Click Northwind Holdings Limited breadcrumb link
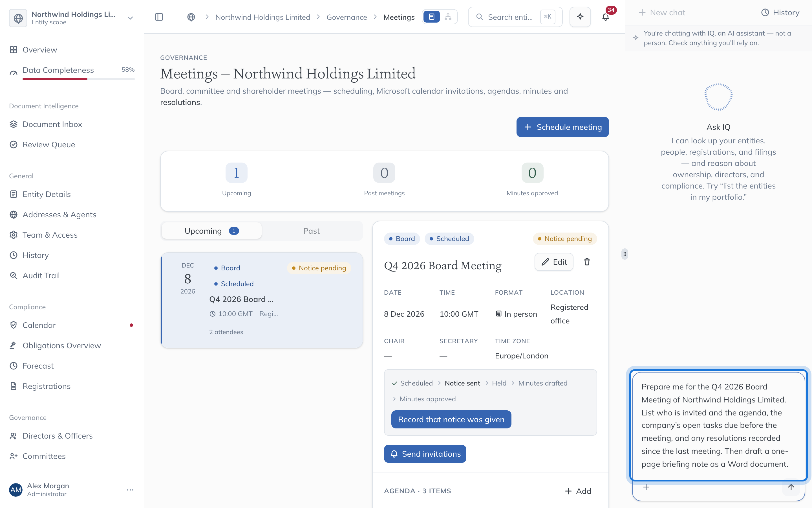 click(262, 17)
